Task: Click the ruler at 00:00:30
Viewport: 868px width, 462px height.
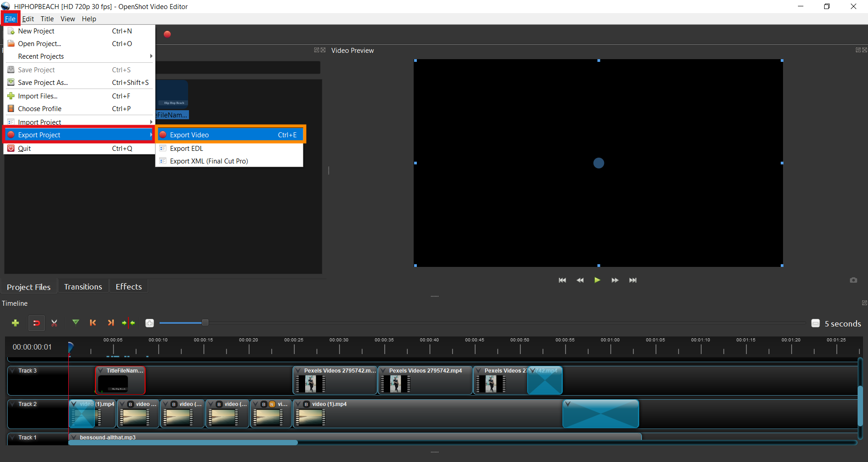Action: 339,345
